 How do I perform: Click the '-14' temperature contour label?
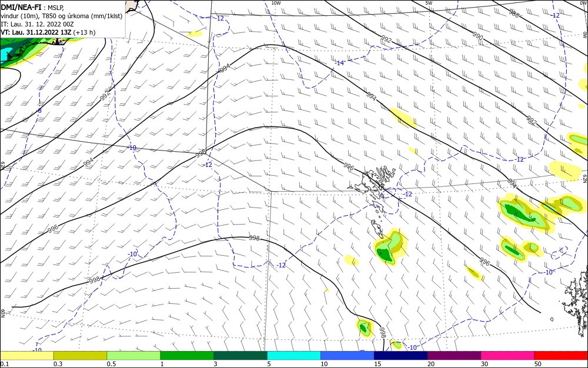point(339,63)
